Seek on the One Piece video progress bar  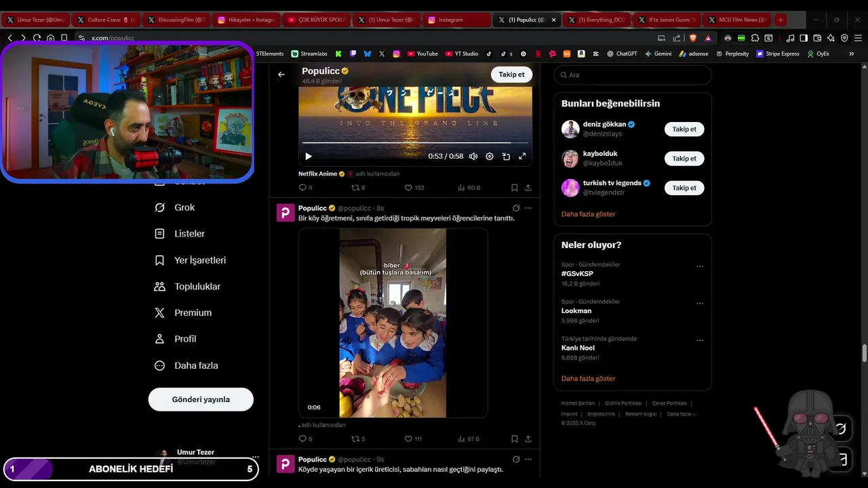coord(415,143)
